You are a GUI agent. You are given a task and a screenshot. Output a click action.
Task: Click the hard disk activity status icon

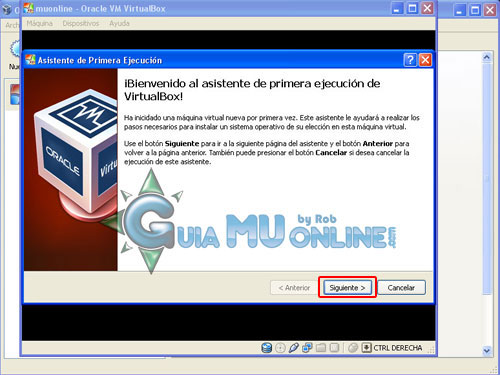click(x=266, y=348)
